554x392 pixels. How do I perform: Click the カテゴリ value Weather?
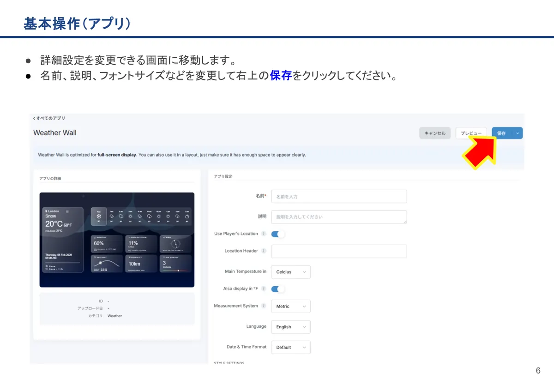point(114,316)
